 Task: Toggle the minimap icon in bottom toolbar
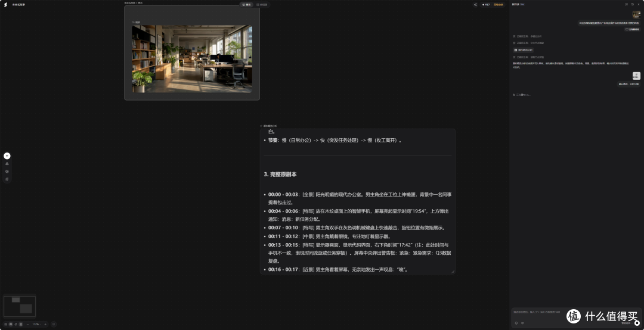[11, 324]
